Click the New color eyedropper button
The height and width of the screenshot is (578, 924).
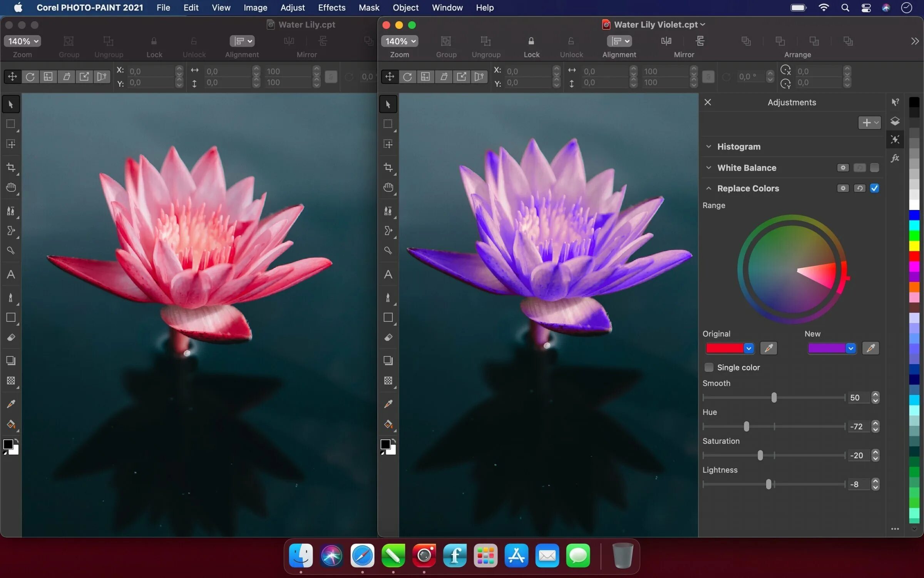coord(870,348)
